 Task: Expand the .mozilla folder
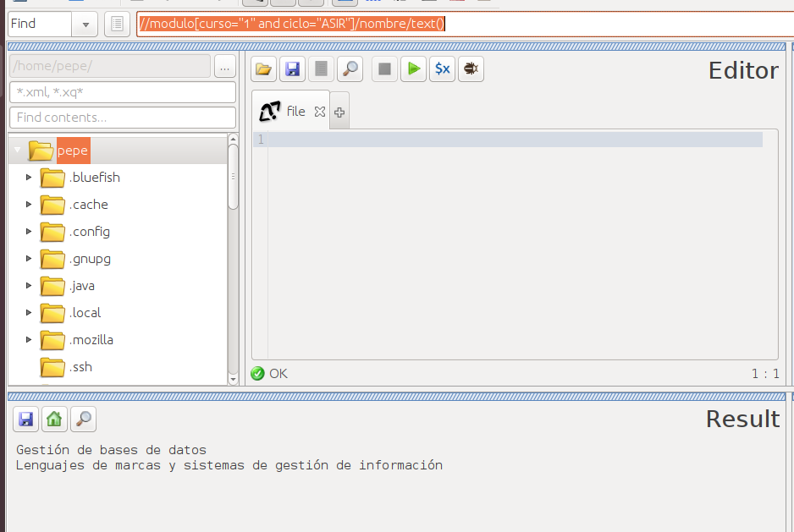coord(29,340)
